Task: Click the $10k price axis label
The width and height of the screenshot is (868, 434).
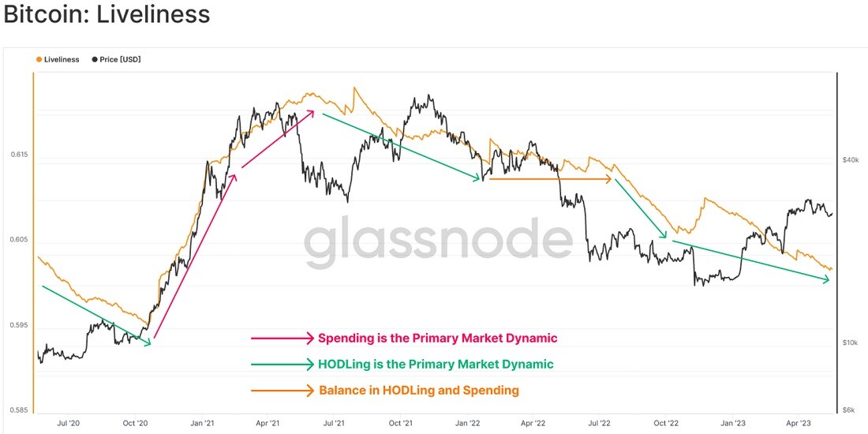Action: (850, 342)
